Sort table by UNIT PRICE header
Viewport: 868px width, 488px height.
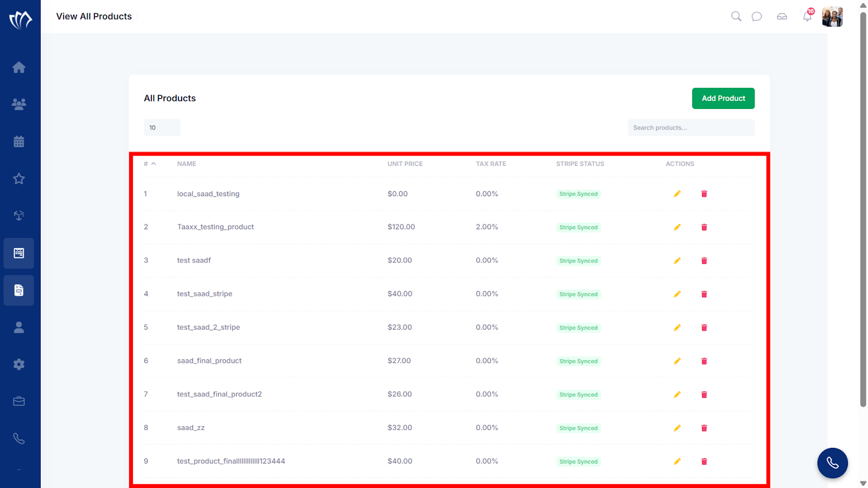[x=405, y=164]
